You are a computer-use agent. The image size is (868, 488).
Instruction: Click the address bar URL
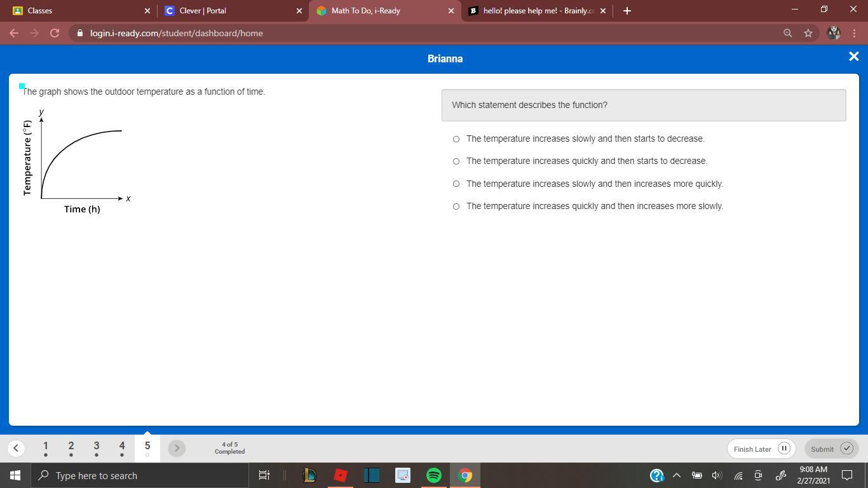coord(177,33)
